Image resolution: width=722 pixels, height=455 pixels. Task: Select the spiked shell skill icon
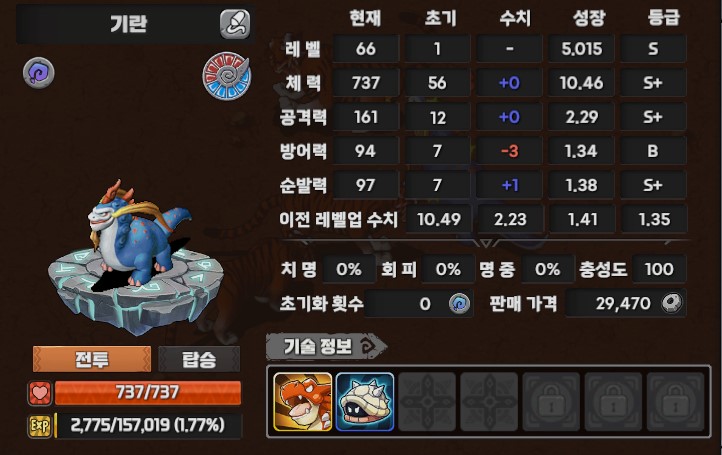point(365,402)
